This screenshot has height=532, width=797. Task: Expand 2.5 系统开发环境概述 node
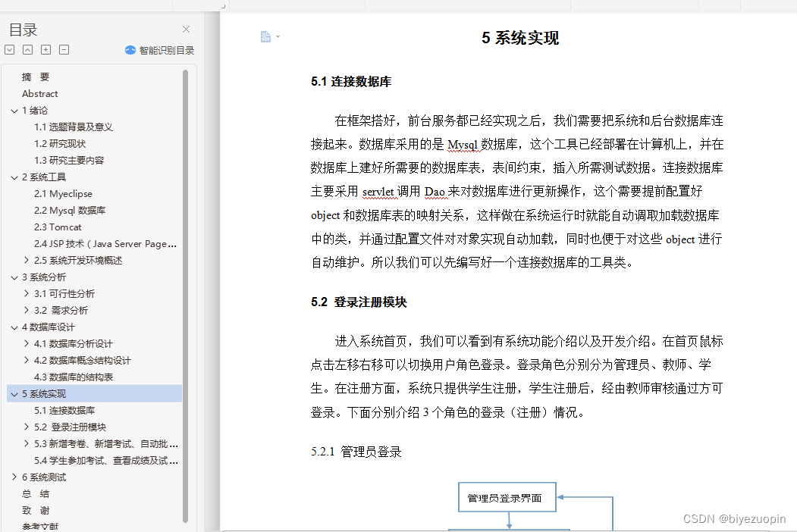pos(27,260)
